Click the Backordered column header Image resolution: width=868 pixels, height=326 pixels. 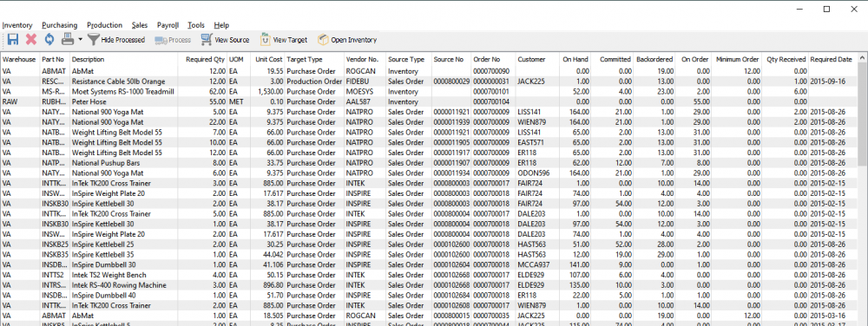(654, 59)
